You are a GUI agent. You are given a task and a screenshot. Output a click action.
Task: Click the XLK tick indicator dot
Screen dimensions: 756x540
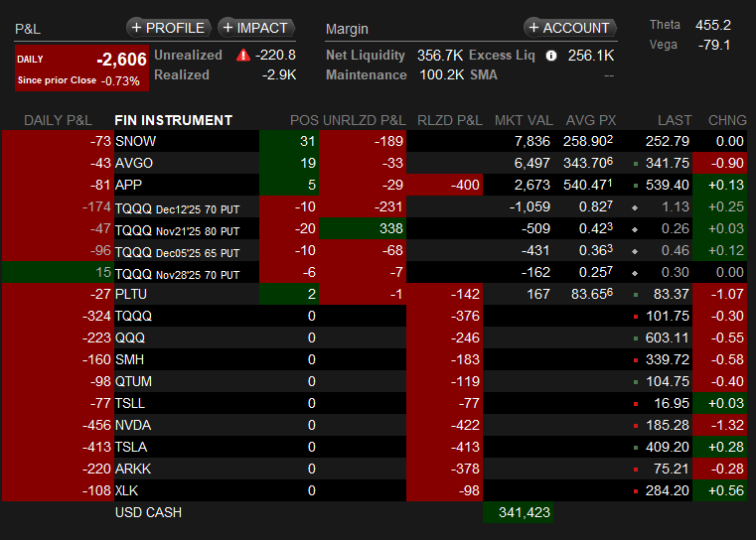coord(636,491)
